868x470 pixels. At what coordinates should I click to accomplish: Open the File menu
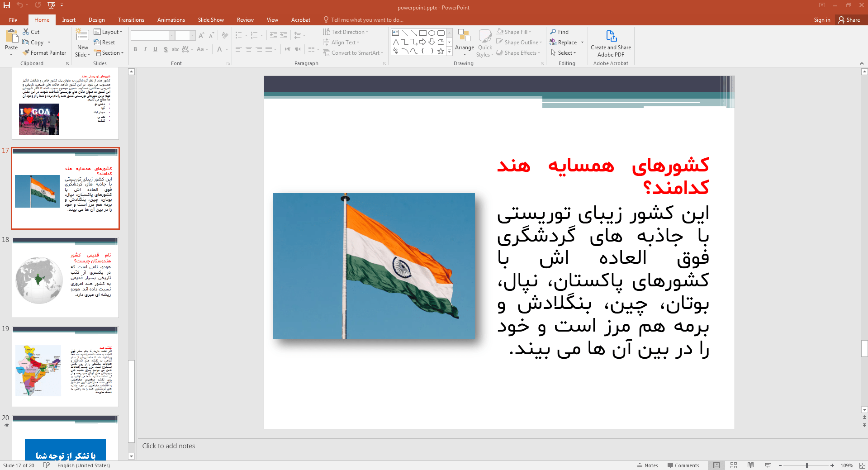tap(13, 20)
